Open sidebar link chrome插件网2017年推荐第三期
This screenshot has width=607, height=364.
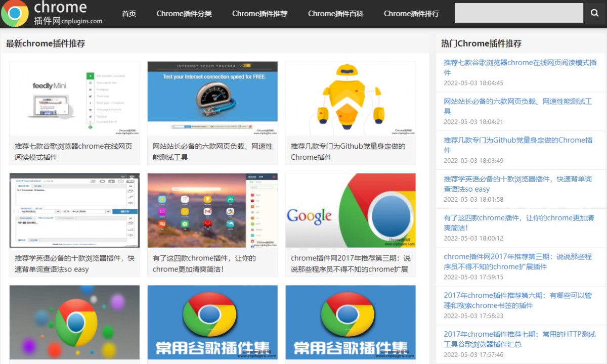pos(517,261)
